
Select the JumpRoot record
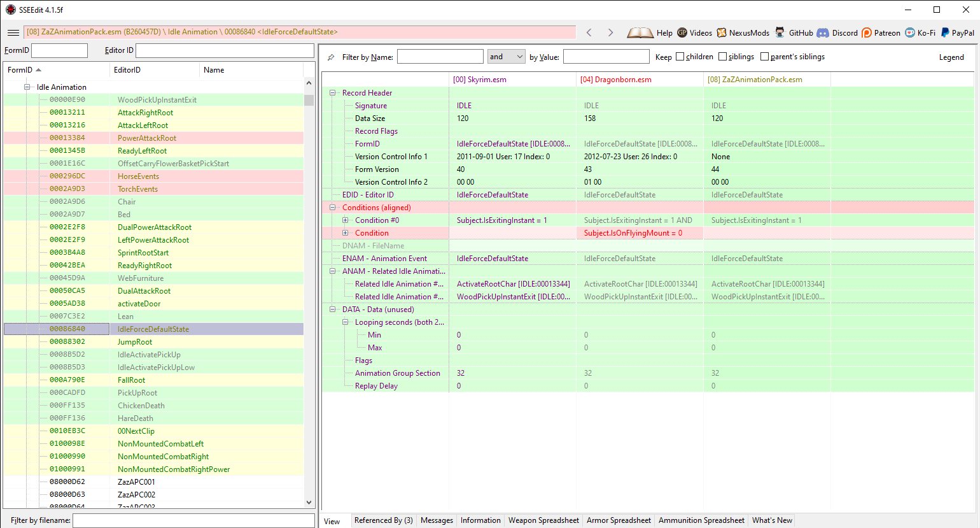[153, 342]
